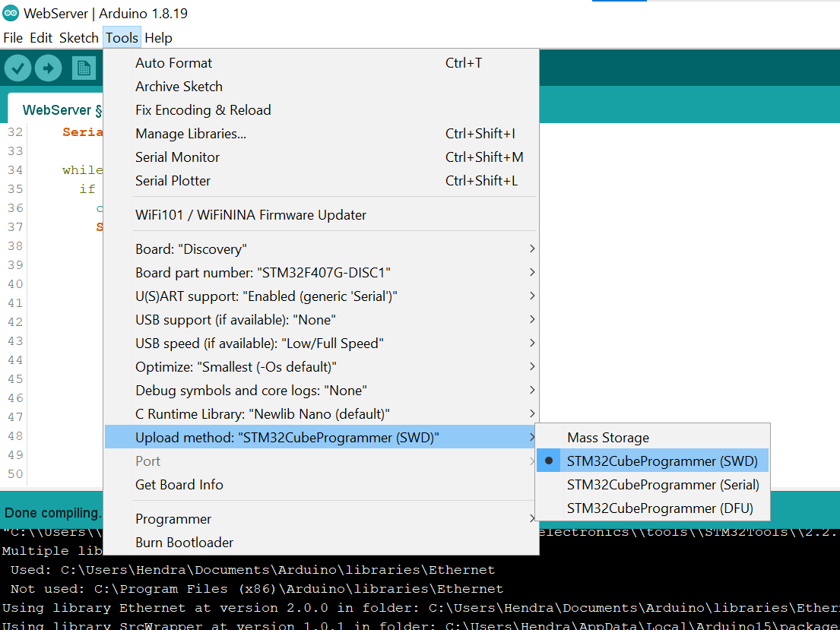Launch Serial Monitor from Tools menu
The image size is (840, 630).
click(177, 157)
